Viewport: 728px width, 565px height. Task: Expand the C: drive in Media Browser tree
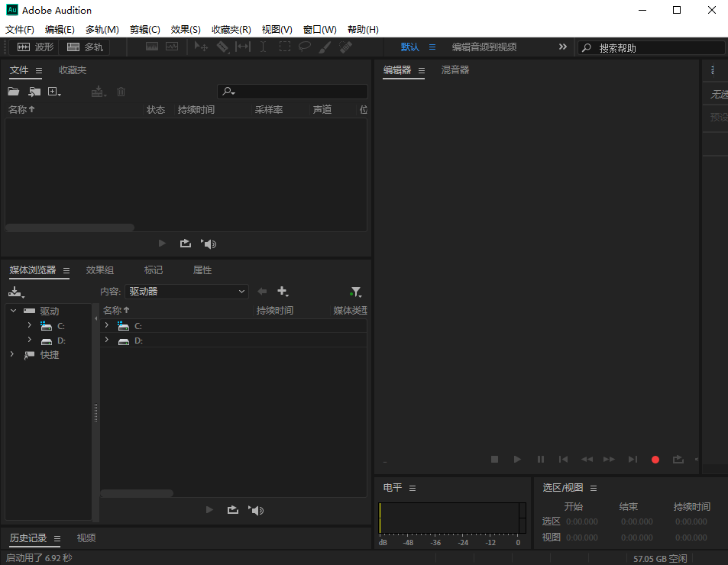[x=29, y=325]
